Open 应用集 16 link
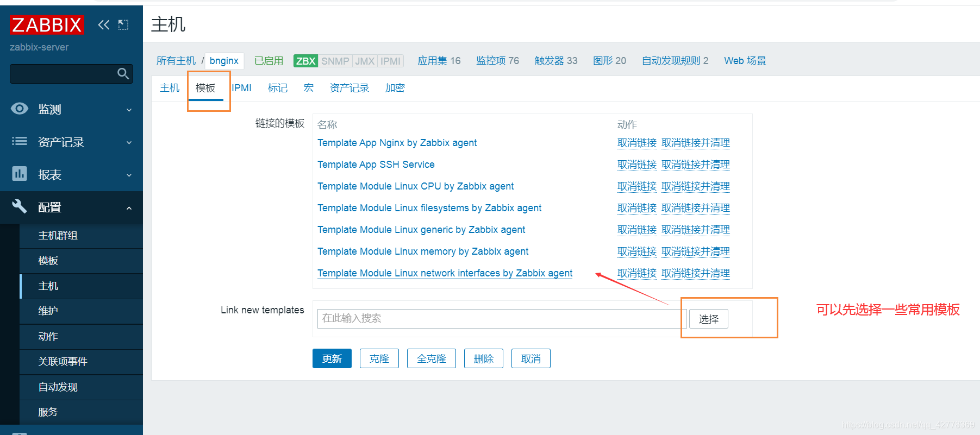This screenshot has height=435, width=980. pos(439,61)
